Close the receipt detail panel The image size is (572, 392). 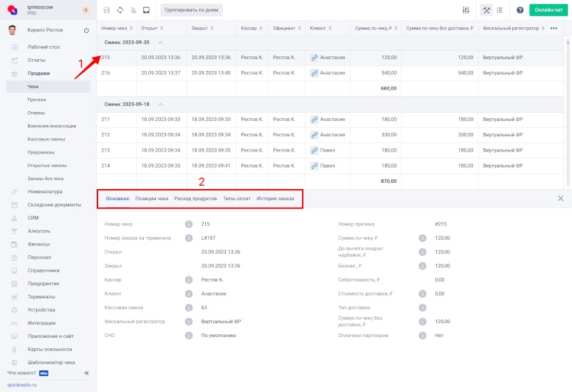pyautogui.click(x=561, y=199)
